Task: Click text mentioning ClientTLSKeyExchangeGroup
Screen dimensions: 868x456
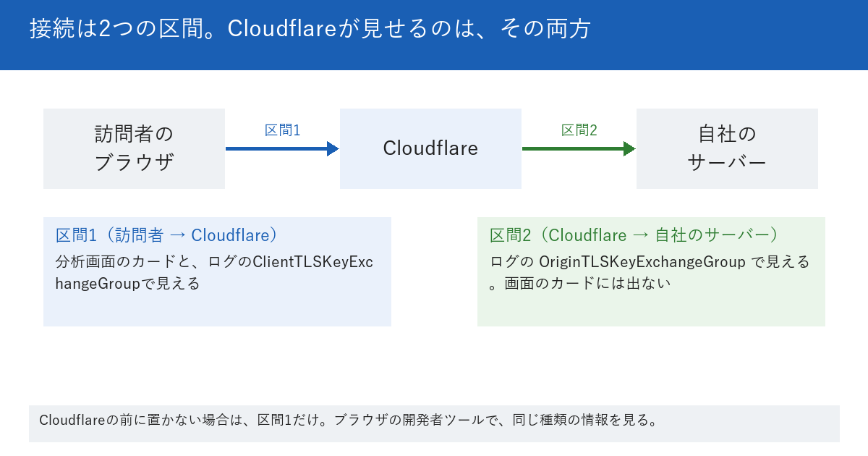Action: (215, 273)
